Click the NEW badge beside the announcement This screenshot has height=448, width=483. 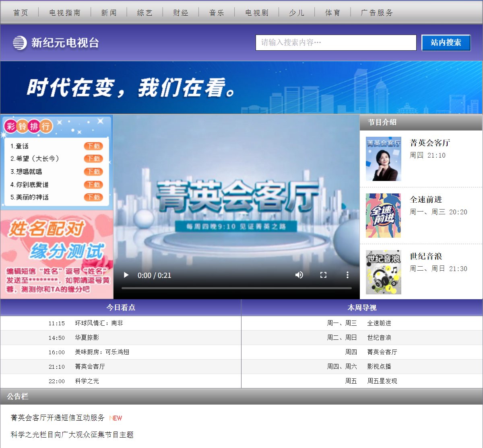[116, 418]
